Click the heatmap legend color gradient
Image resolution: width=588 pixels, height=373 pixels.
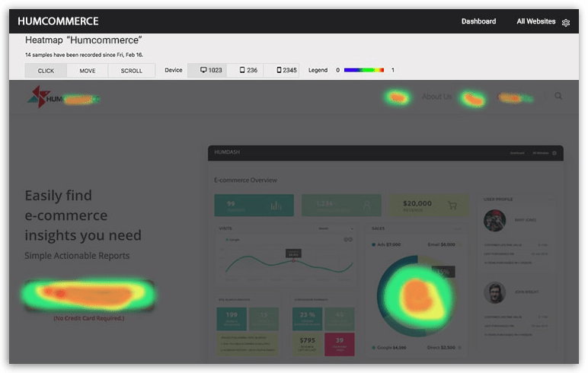pyautogui.click(x=364, y=70)
